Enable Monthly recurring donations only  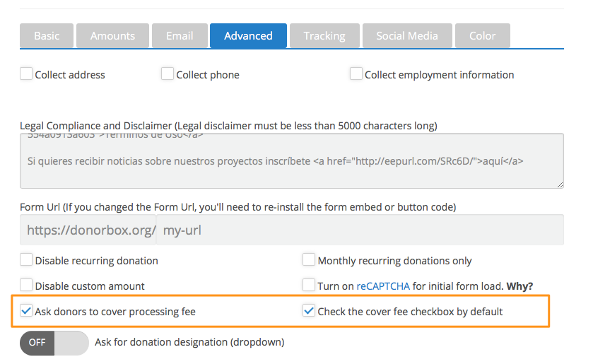[x=309, y=260]
